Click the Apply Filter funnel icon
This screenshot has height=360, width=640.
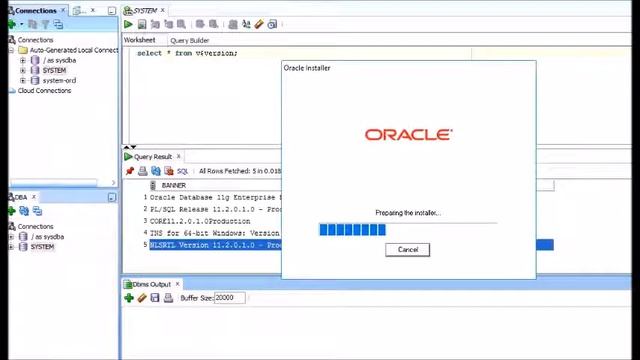point(46,25)
